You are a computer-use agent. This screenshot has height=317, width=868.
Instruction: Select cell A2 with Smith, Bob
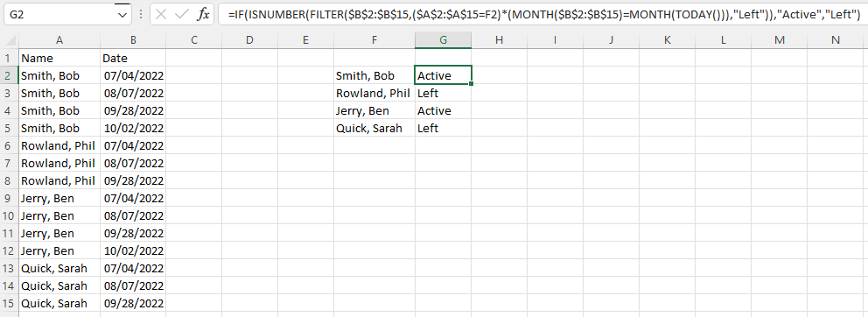pos(59,75)
